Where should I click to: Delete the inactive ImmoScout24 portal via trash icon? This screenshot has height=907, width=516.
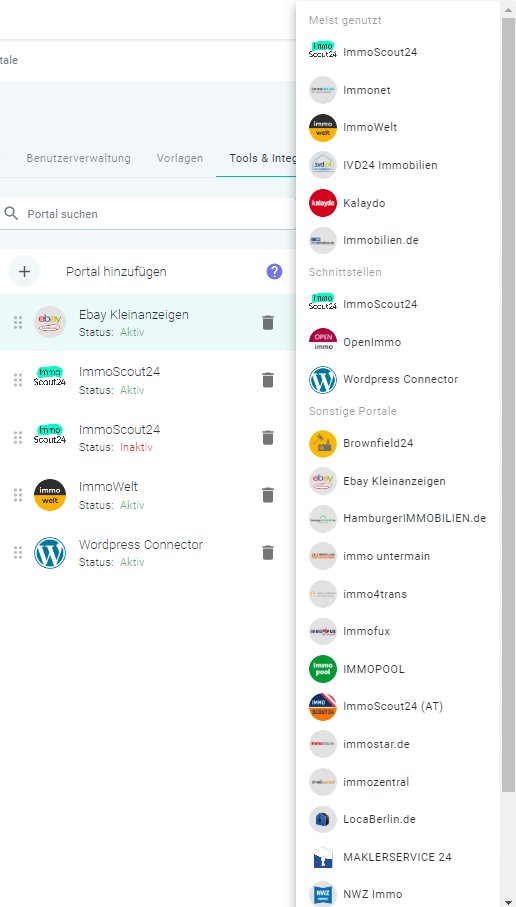click(267, 437)
